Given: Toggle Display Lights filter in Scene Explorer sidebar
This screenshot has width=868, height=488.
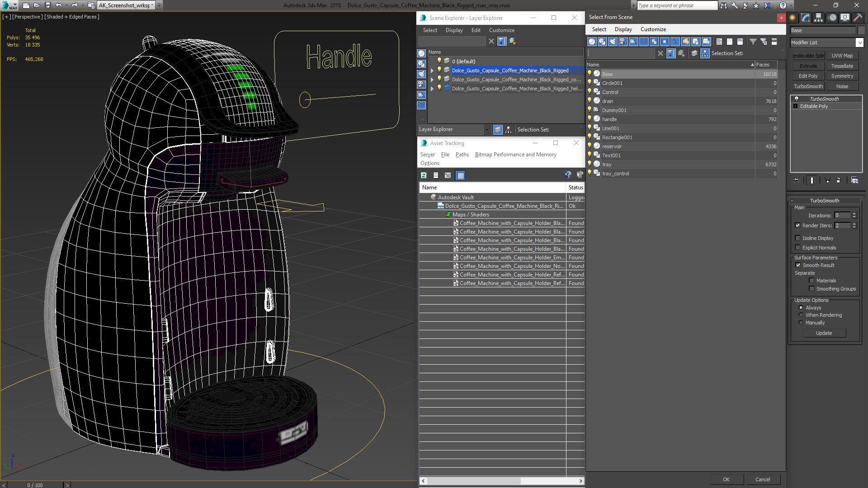Looking at the screenshot, I should pyautogui.click(x=421, y=74).
